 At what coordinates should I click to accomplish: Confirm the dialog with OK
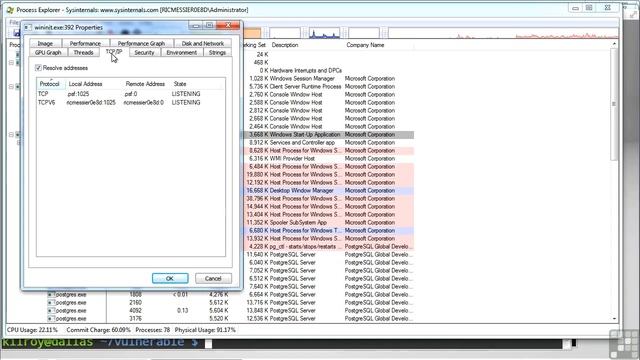(170, 278)
